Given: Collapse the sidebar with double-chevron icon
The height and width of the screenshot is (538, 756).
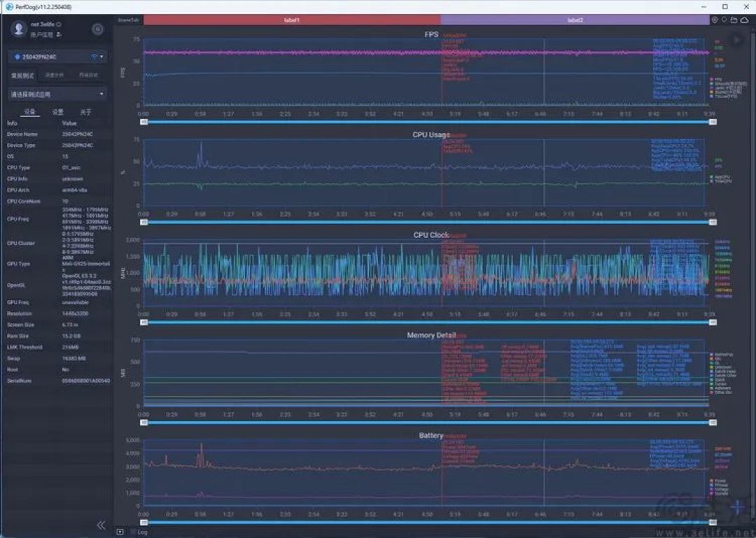Looking at the screenshot, I should (x=101, y=525).
